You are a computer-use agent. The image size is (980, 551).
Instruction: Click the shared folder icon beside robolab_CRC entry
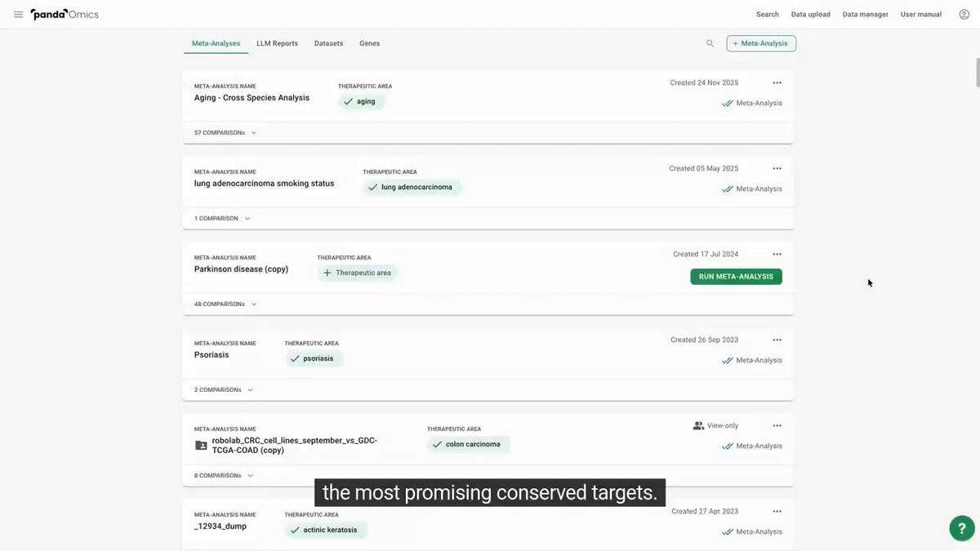[201, 446]
